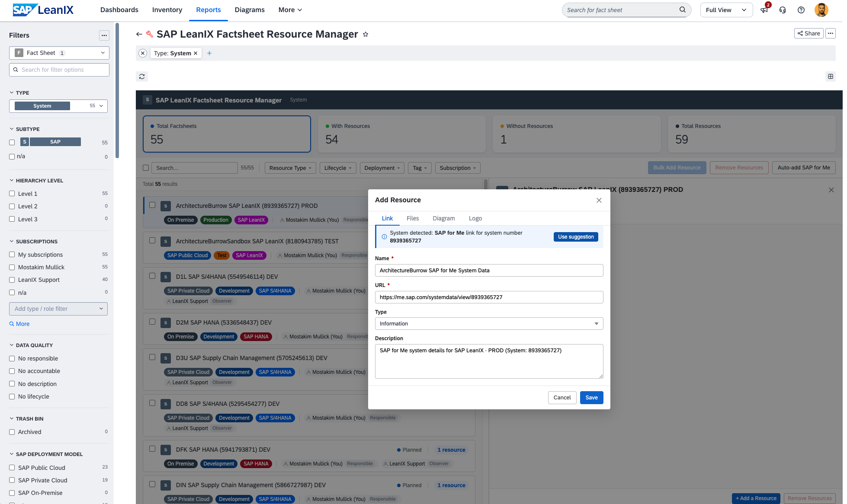
Task: Click the Use suggestion button
Action: [x=576, y=237]
